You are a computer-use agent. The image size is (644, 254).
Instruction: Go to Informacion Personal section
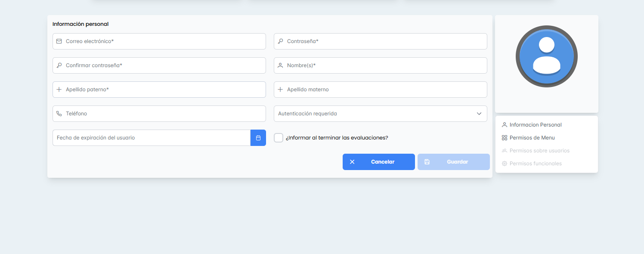pos(535,125)
